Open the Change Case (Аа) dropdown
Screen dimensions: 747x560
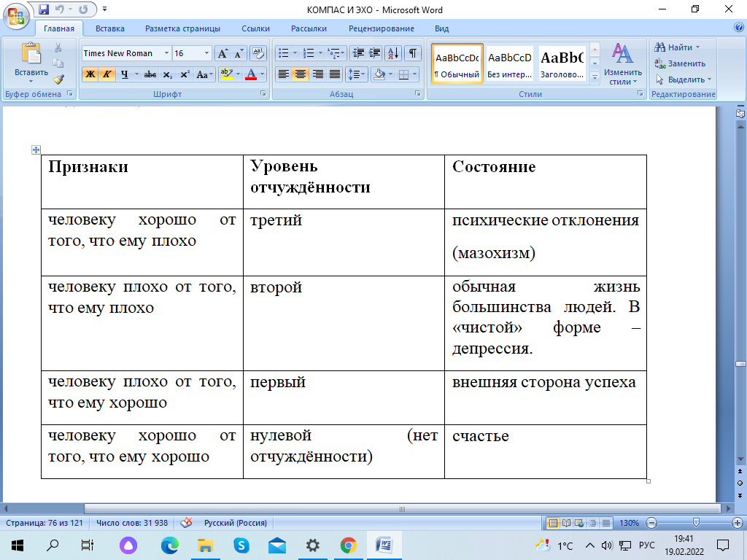pos(204,74)
